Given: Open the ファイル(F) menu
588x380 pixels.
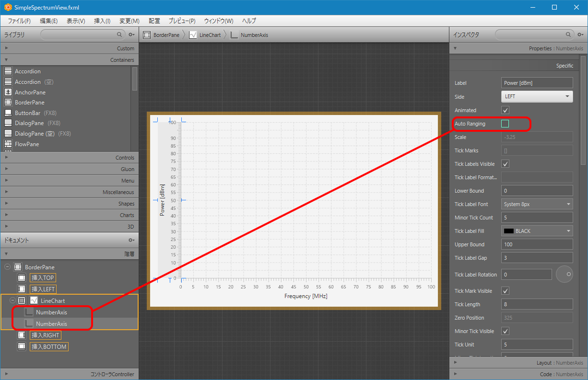Looking at the screenshot, I should click(x=20, y=21).
